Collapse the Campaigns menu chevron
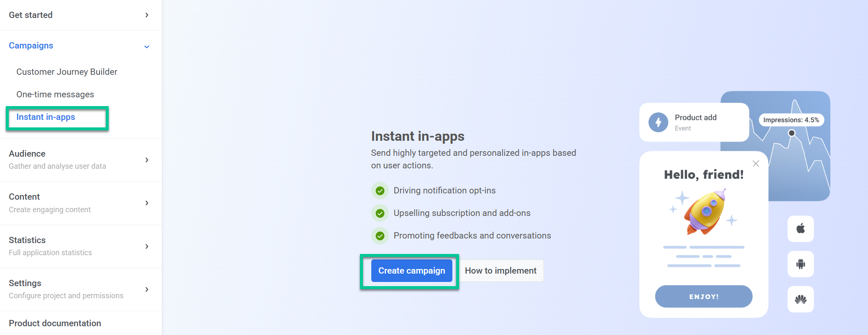The height and width of the screenshot is (335, 868). tap(147, 46)
